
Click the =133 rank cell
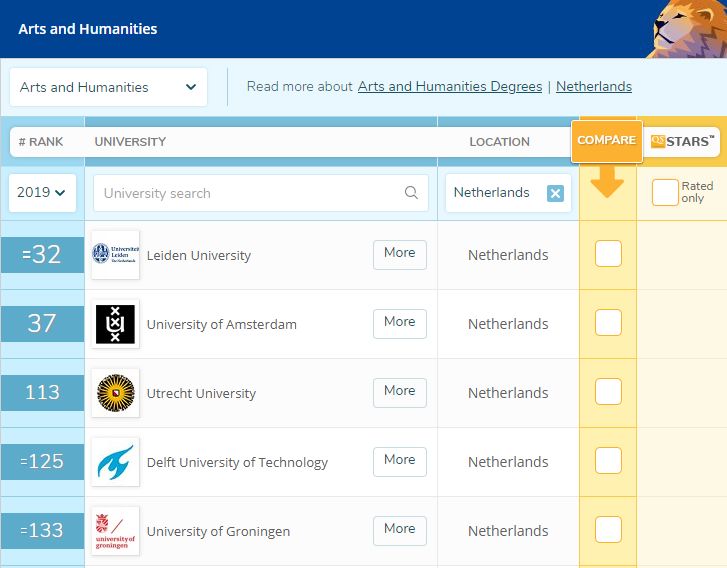click(42, 531)
